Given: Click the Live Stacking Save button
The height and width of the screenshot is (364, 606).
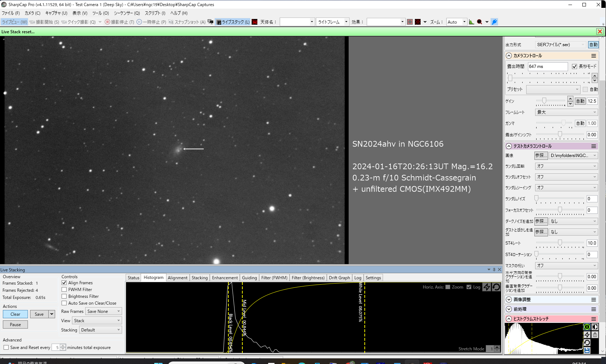Looking at the screenshot, I should pos(39,314).
